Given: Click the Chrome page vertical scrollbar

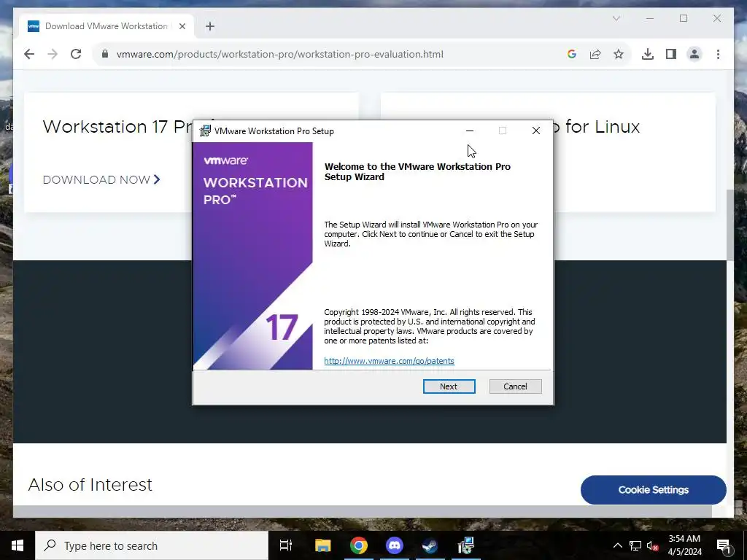Looking at the screenshot, I should pos(729,225).
